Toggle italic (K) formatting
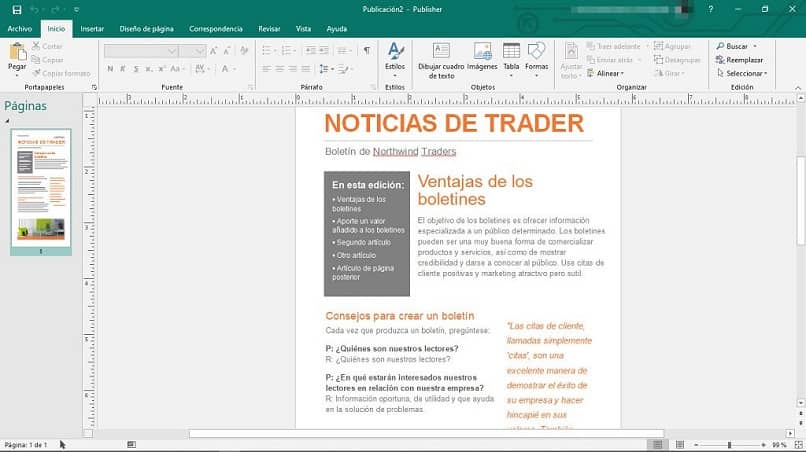Viewport: 806px width, 452px height. [x=123, y=69]
